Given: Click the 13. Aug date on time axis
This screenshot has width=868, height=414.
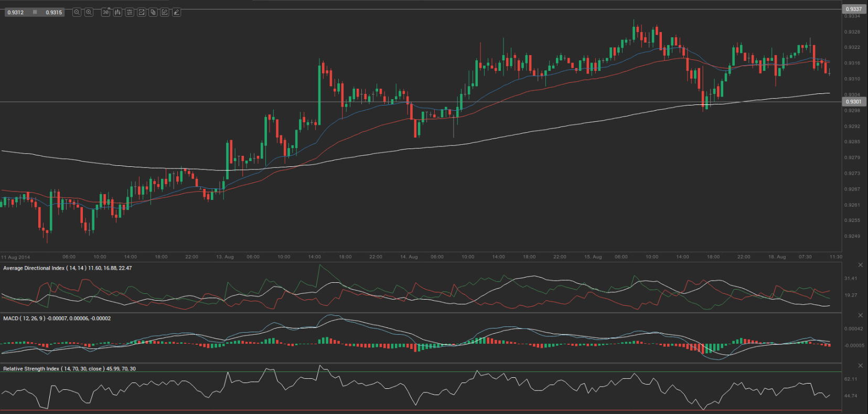Looking at the screenshot, I should click(x=225, y=257).
